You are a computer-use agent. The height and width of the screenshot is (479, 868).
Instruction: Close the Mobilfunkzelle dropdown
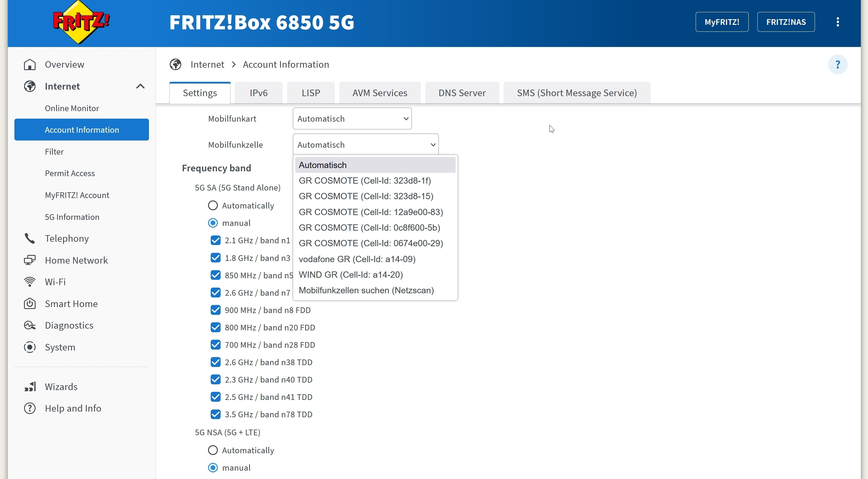(x=366, y=144)
